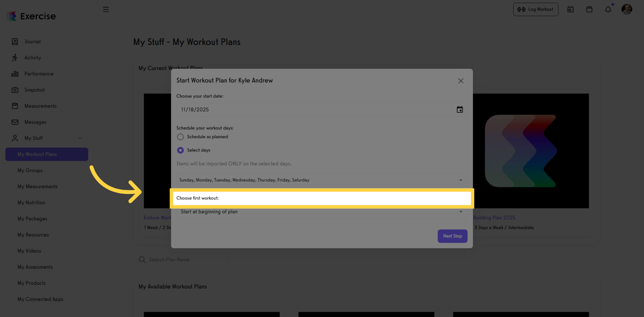The width and height of the screenshot is (644, 317).
Task: Open the date picker calendar icon in the dialog
Action: [x=460, y=109]
